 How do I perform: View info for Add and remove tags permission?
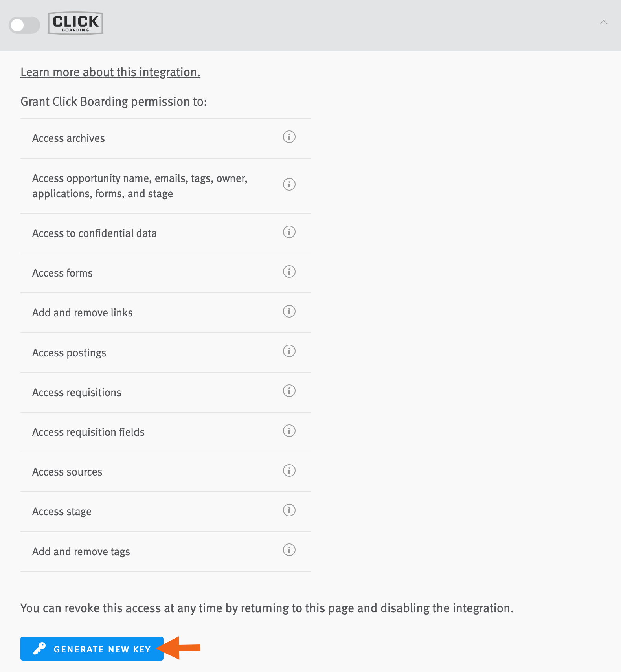(289, 550)
